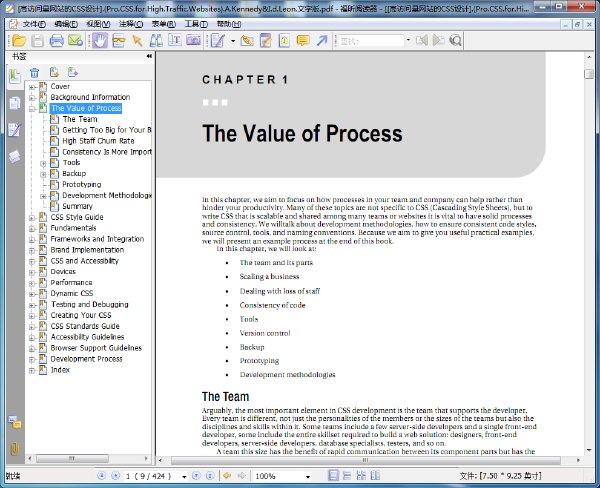Click the document horizontal scrollbar thumb
600x488 pixels.
pos(365,460)
